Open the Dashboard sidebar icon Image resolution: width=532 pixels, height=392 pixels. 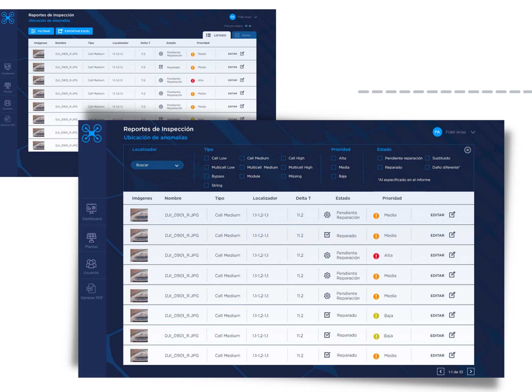(91, 209)
